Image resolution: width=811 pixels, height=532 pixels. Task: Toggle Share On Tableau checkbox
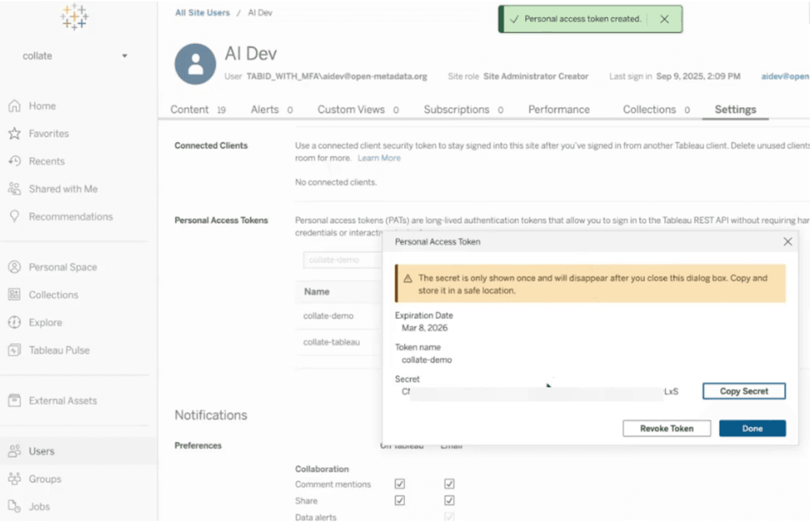pos(399,501)
